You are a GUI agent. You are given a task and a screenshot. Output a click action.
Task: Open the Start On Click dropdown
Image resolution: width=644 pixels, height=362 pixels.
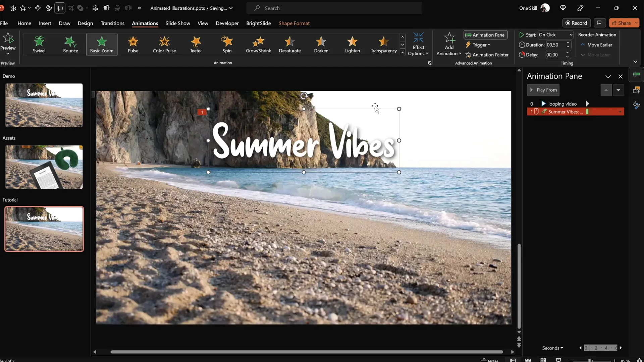tap(555, 35)
